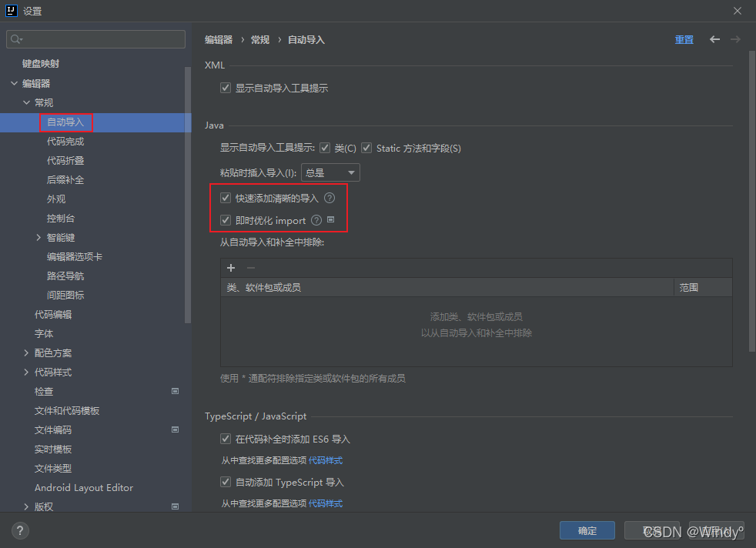Close the settings dialog with X

738,11
